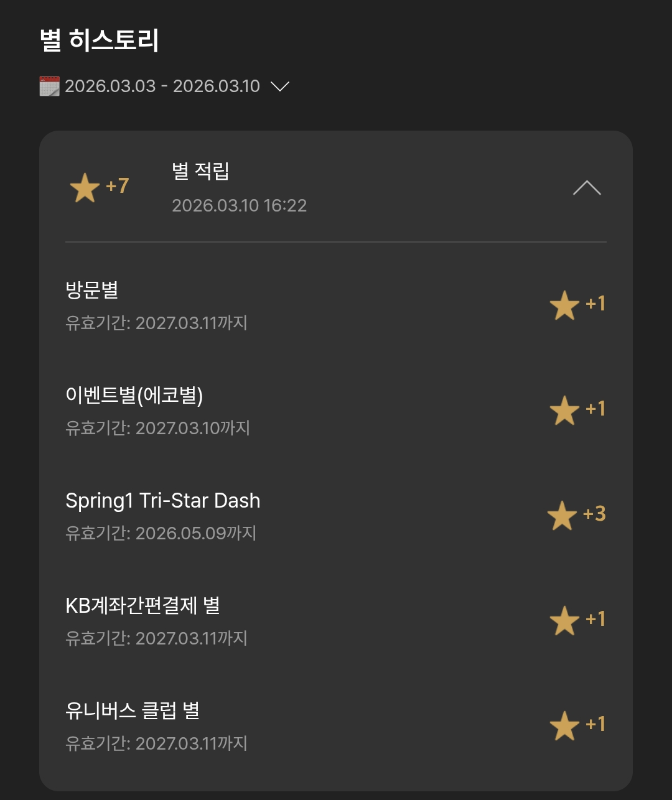Click the star icon for 이벤트별(에코별)
Image resolution: width=672 pixels, height=800 pixels.
(565, 411)
